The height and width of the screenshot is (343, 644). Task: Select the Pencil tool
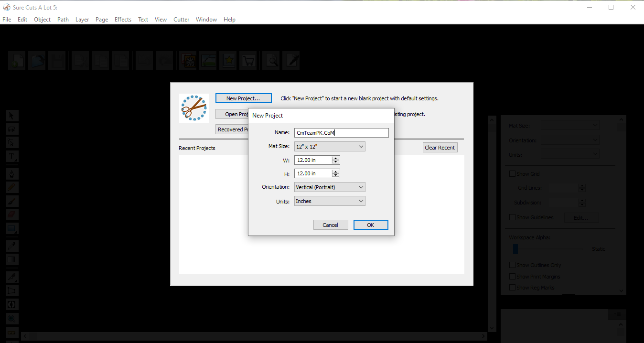click(x=12, y=187)
